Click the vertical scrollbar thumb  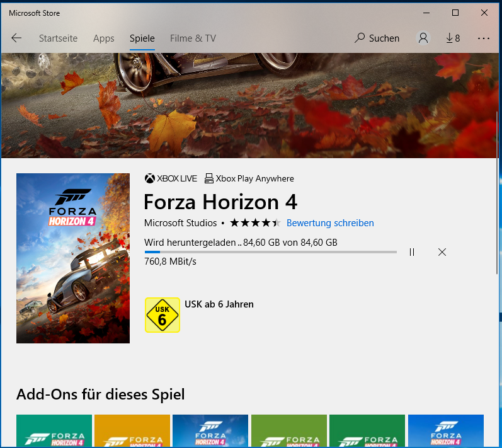[x=497, y=192]
